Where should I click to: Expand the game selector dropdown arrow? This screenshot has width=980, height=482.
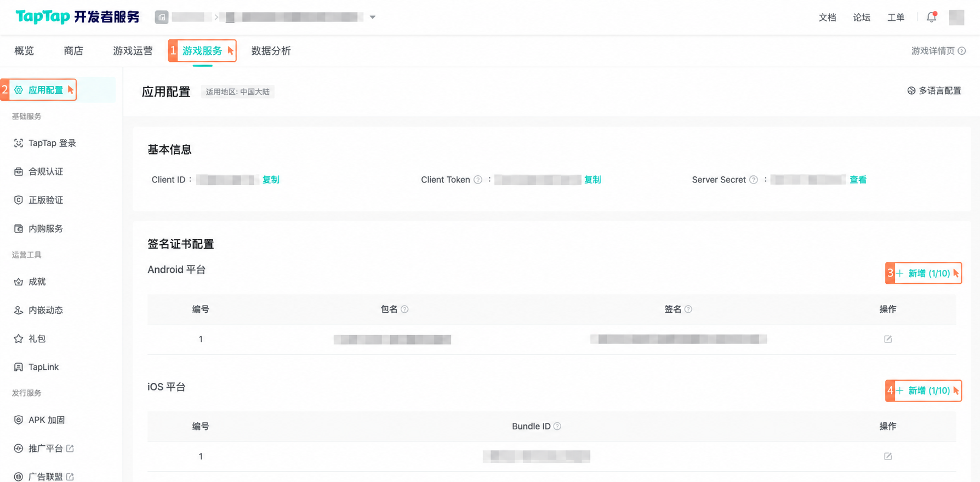(373, 17)
